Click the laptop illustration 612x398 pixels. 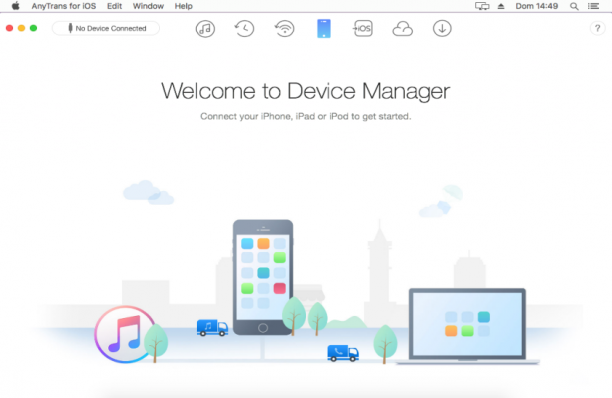click(x=467, y=326)
